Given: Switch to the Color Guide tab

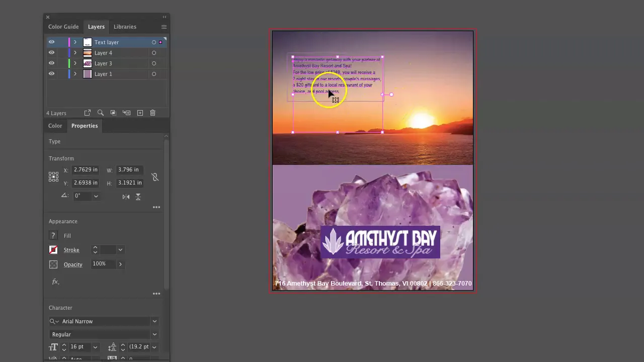Looking at the screenshot, I should [63, 27].
